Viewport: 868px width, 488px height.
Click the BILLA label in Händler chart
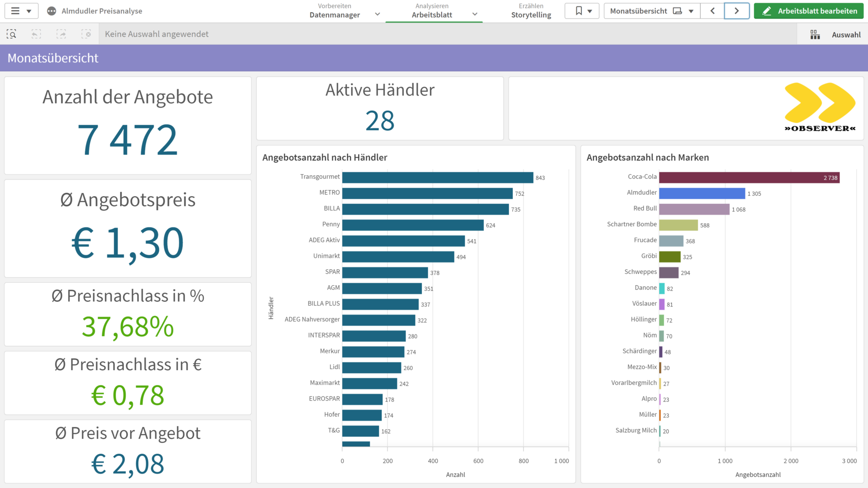(331, 208)
